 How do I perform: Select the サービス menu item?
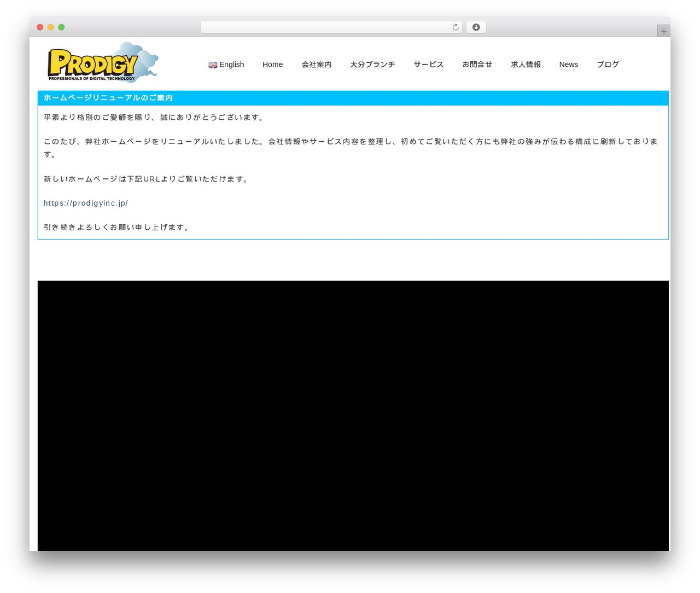[x=429, y=65]
